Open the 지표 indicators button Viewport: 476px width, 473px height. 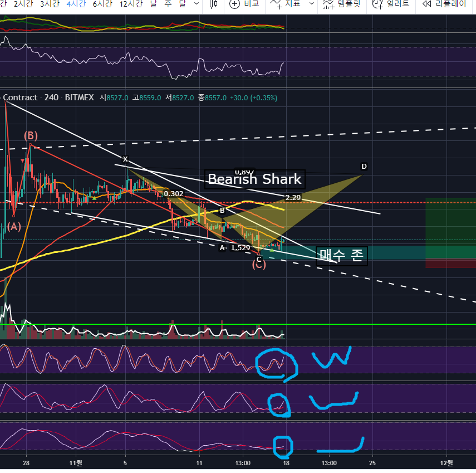coord(286,4)
